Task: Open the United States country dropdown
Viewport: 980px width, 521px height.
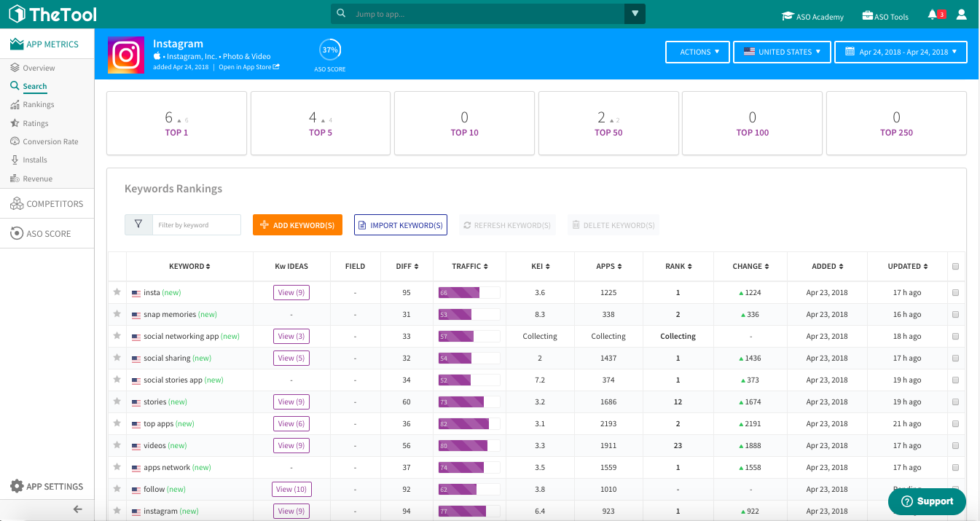Action: tap(782, 52)
